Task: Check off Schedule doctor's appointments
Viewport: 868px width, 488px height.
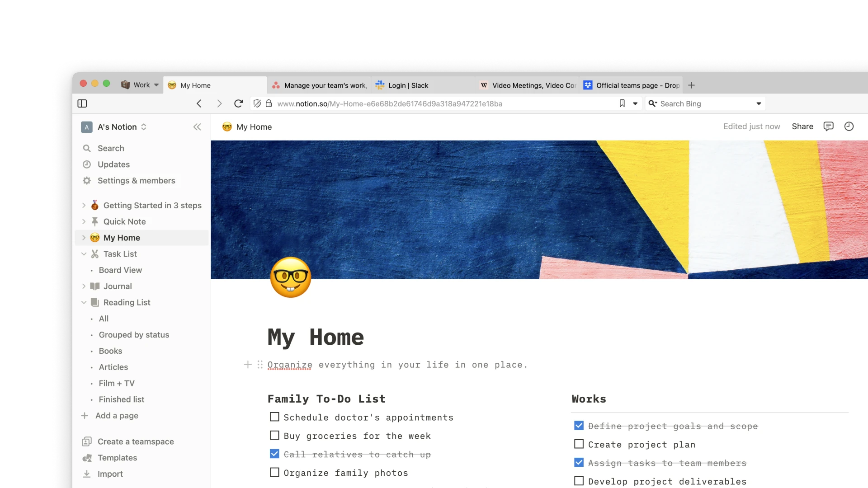Action: [274, 417]
